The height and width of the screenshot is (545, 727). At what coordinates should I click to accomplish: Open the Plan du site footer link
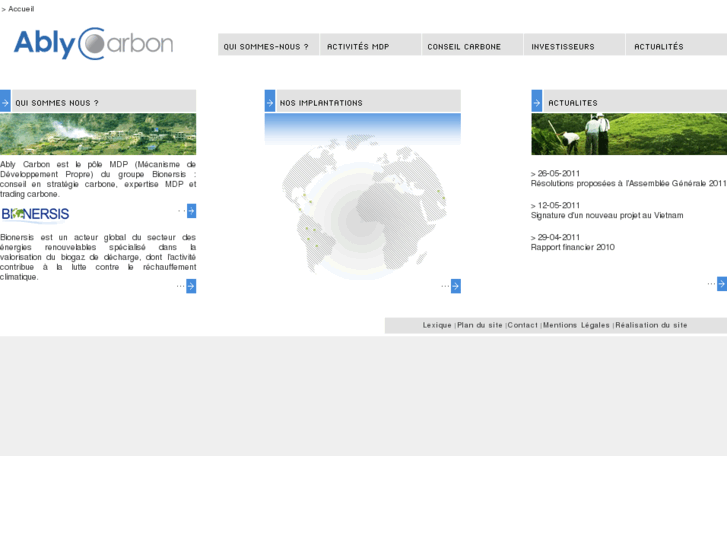click(480, 325)
